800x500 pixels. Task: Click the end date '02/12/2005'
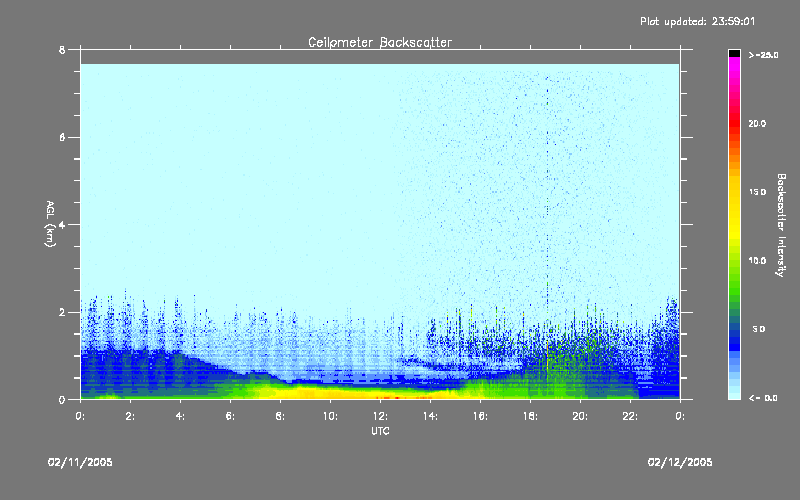(680, 462)
